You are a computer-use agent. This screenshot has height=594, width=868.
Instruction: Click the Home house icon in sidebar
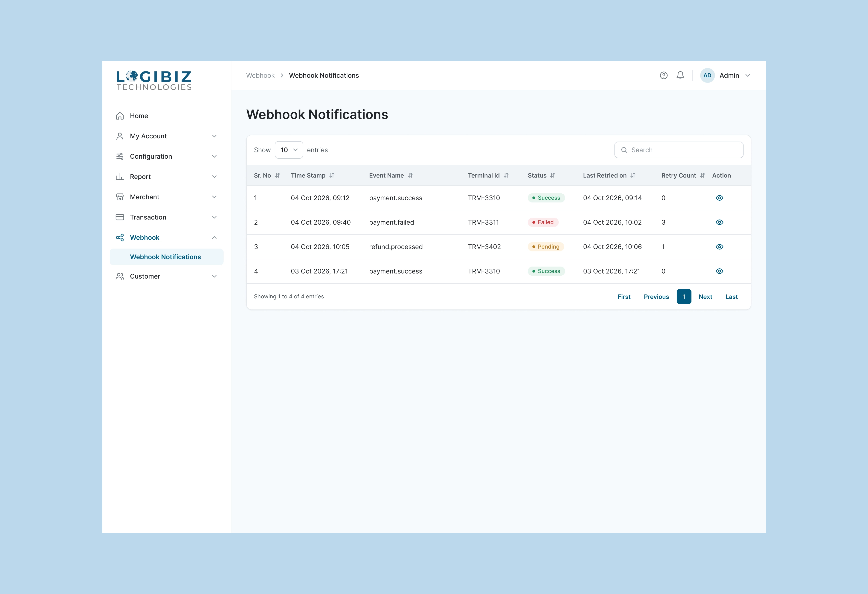(x=120, y=116)
